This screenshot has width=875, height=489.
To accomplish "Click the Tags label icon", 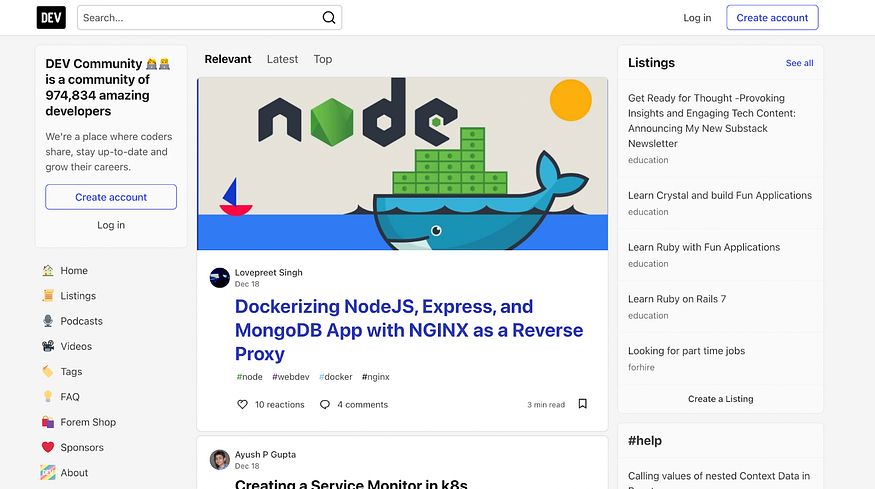I will (48, 372).
